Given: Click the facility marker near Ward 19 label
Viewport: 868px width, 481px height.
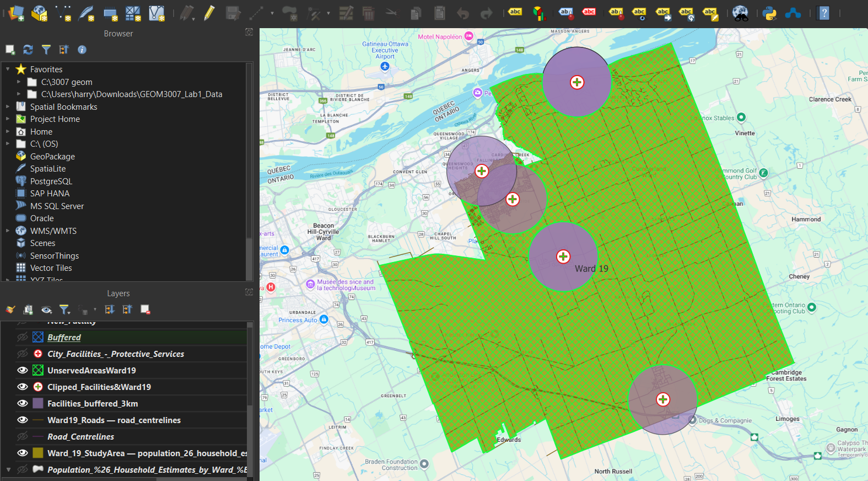Looking at the screenshot, I should click(x=563, y=256).
